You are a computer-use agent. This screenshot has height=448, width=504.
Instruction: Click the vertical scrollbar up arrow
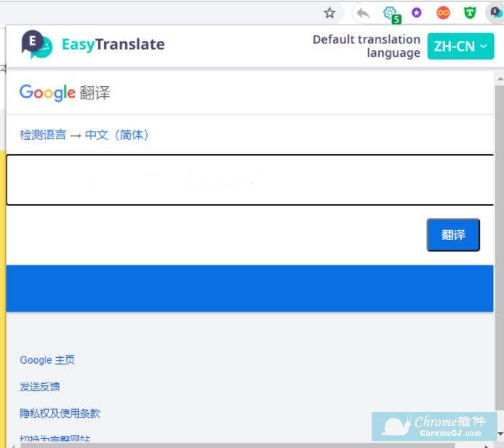coord(500,79)
